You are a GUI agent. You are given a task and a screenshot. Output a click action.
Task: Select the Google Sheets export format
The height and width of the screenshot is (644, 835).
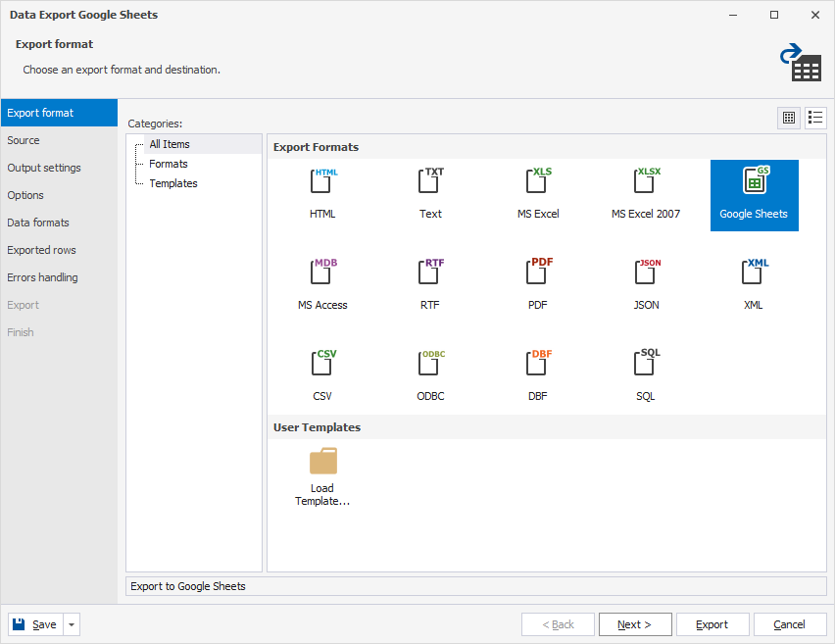tap(754, 195)
